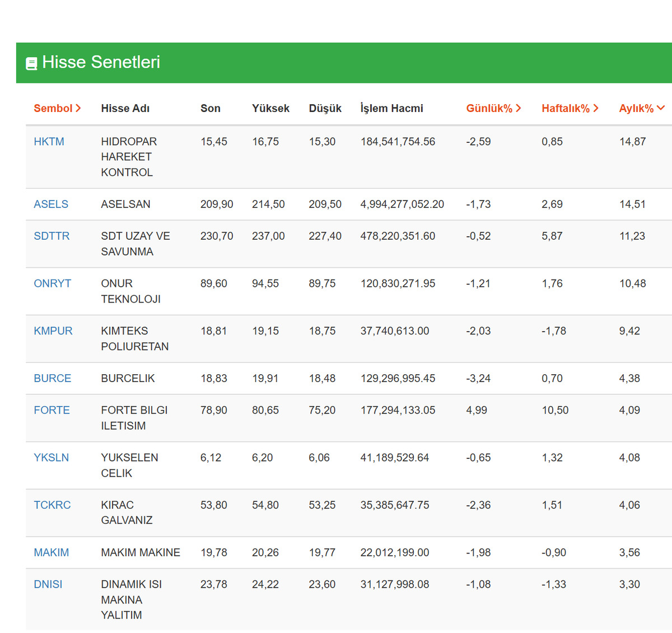Image resolution: width=672 pixels, height=633 pixels.
Task: Select the DNISI symbol link
Action: [48, 584]
